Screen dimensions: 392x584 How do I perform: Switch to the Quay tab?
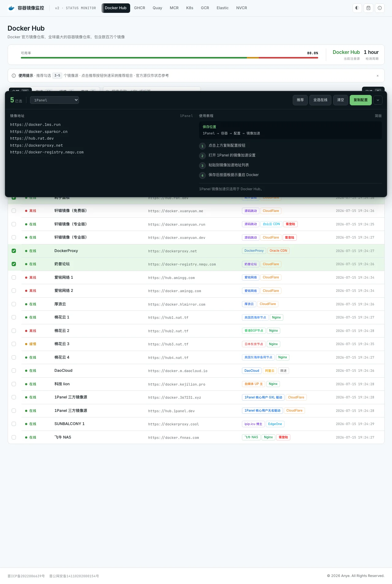click(157, 8)
